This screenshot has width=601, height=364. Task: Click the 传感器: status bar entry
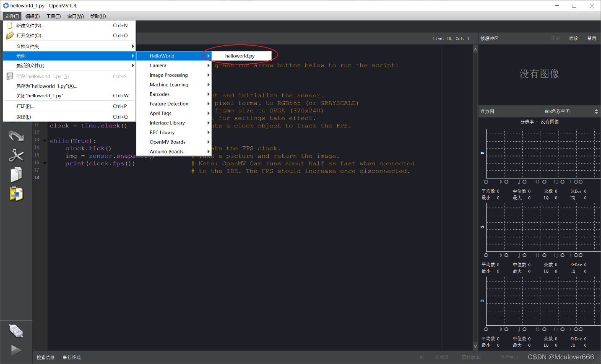coord(442,357)
